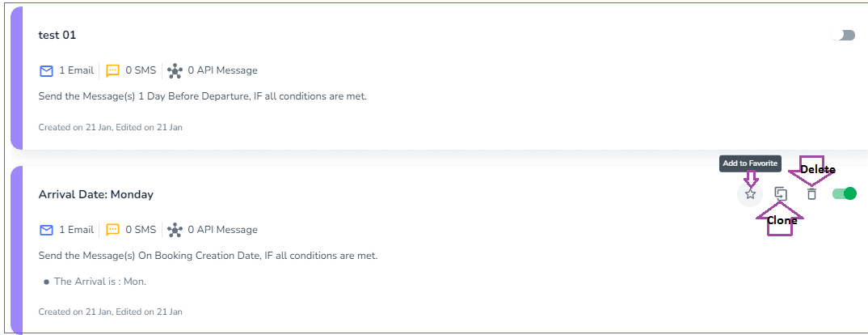Click the SMS chat icon in test 01
Screen dimensions: 868x335
113,70
